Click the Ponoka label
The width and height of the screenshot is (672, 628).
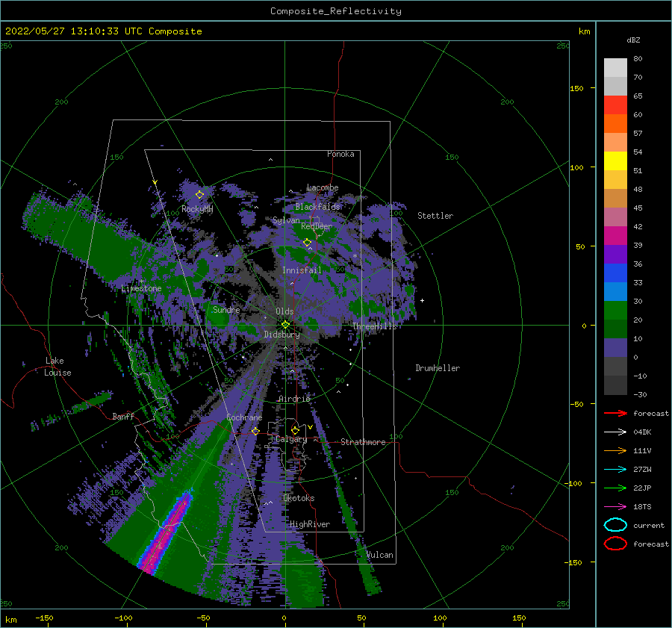point(340,154)
